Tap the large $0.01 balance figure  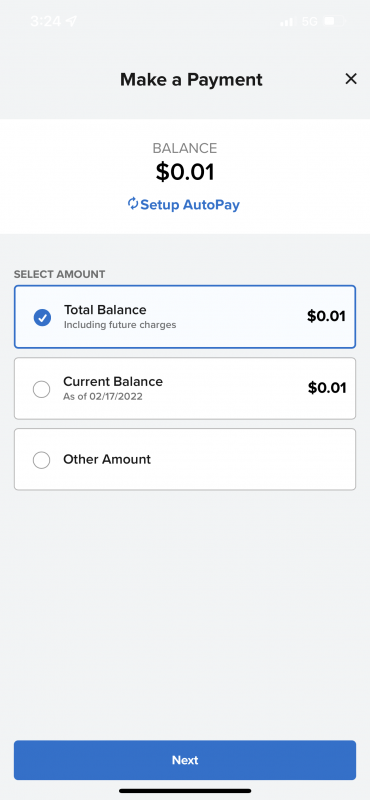(x=185, y=172)
